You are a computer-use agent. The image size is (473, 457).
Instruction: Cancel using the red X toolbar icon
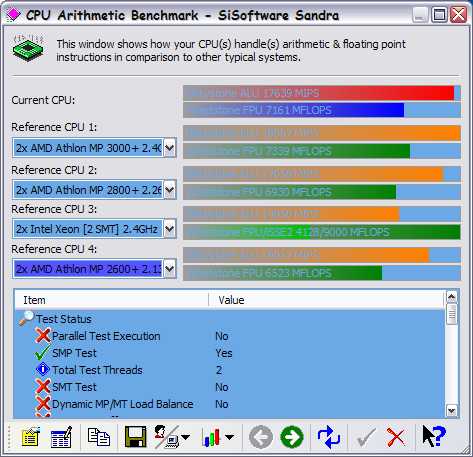396,437
